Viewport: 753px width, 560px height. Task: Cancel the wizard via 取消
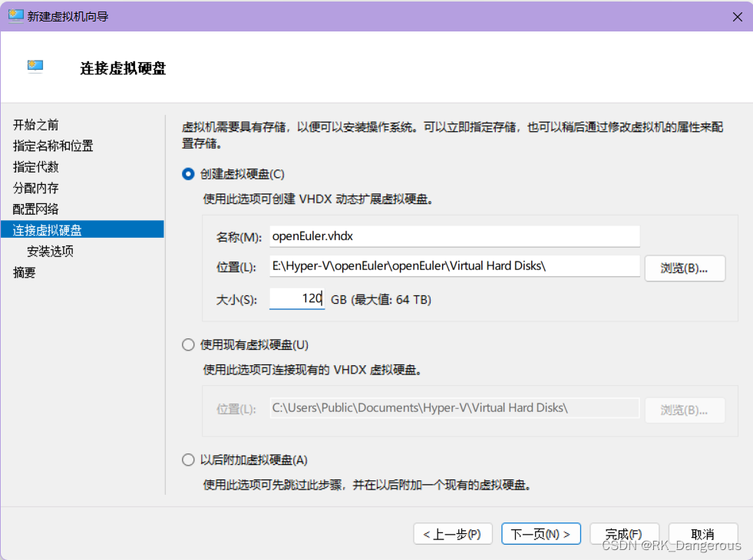click(703, 533)
